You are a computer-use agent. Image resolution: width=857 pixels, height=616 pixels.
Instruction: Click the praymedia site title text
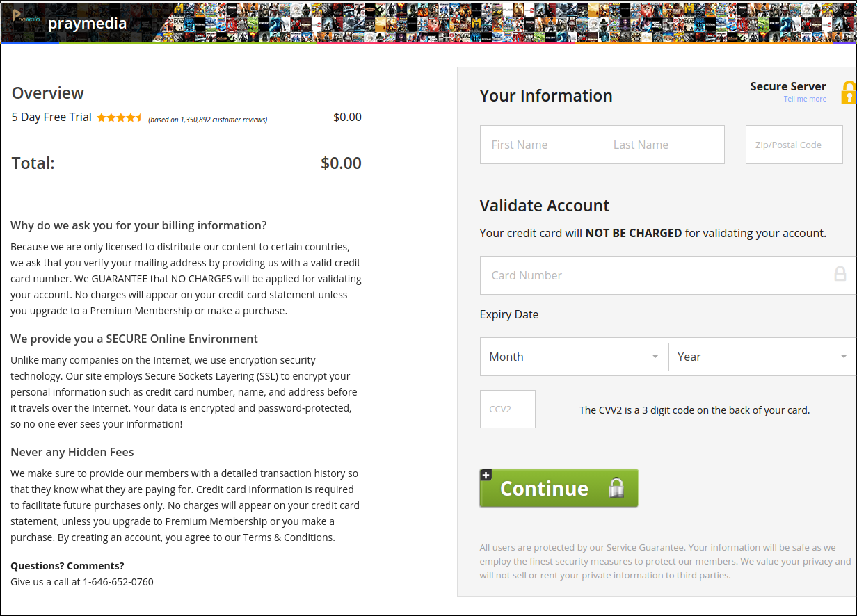tap(87, 23)
